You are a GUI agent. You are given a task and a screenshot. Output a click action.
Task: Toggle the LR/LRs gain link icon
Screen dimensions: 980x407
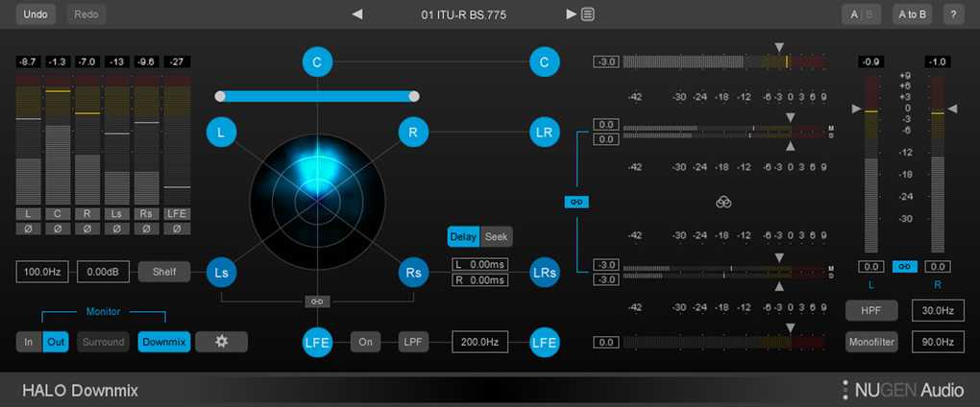[x=576, y=203]
